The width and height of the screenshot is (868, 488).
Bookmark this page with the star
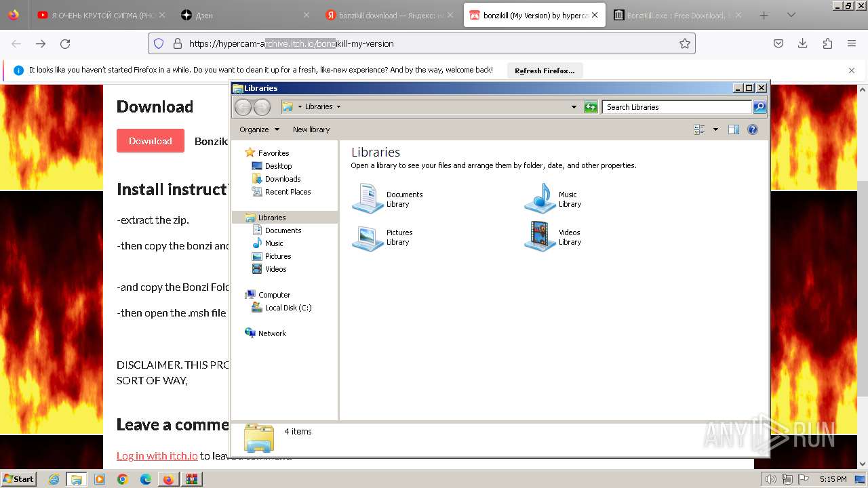click(685, 43)
